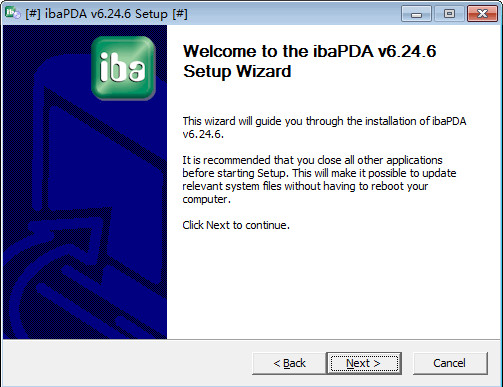Image resolution: width=503 pixels, height=387 pixels.
Task: Click the ibaPDA v6.24.6 Setup title text
Action: pyautogui.click(x=106, y=14)
